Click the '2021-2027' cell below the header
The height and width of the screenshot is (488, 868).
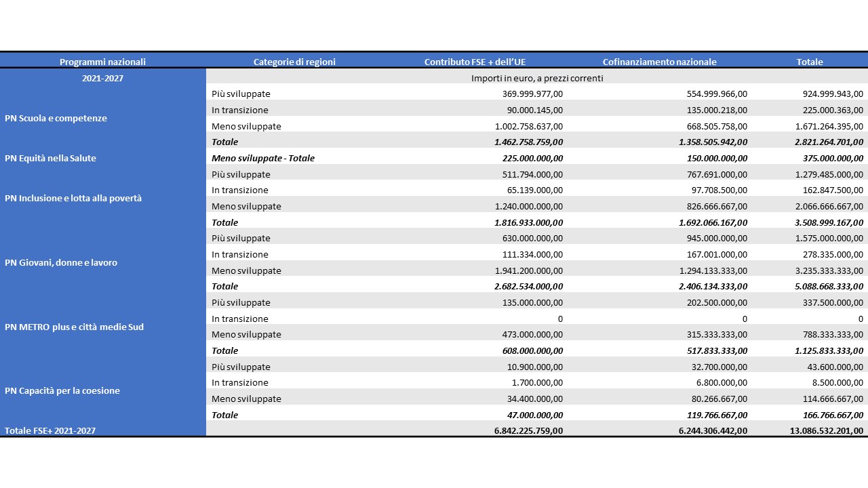pos(102,78)
